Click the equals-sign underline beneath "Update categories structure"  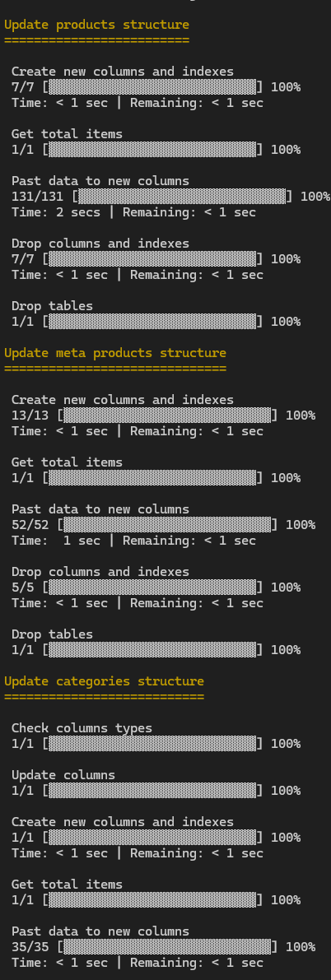coord(104,697)
